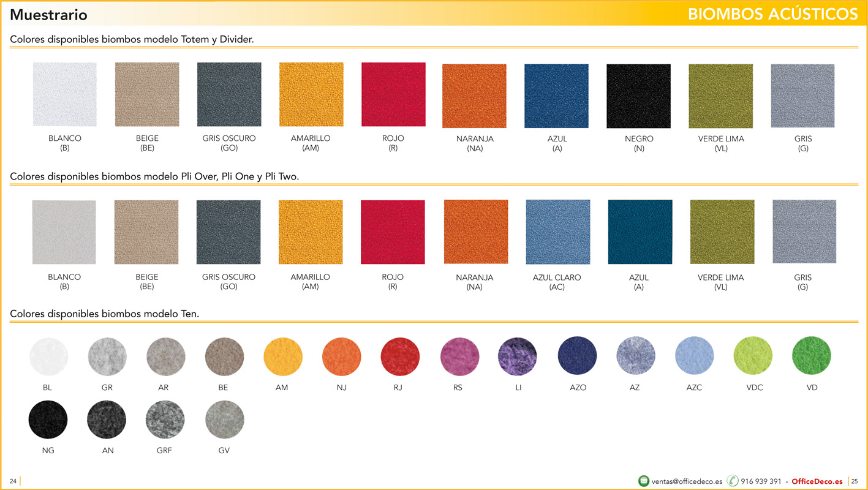Pick GRIS OSCURO swatch in the Pli models row
The height and width of the screenshot is (490, 868).
(x=228, y=232)
